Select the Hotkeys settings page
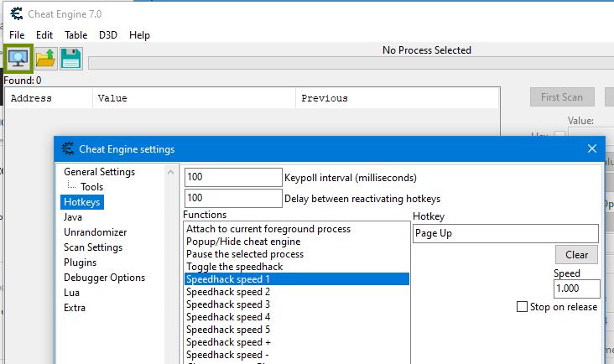The image size is (614, 364). [82, 202]
